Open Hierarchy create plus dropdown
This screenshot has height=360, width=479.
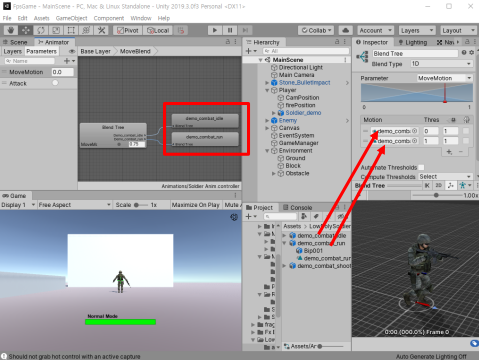pyautogui.click(x=251, y=51)
